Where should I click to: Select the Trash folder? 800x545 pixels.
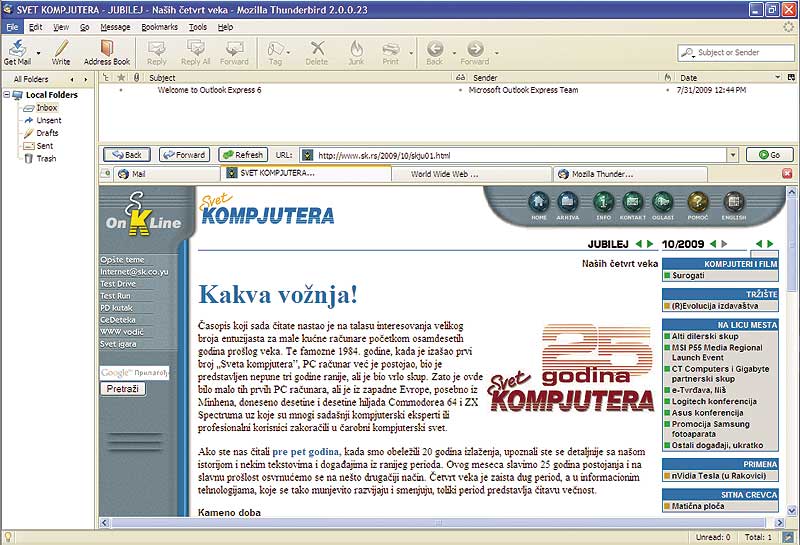[x=46, y=159]
